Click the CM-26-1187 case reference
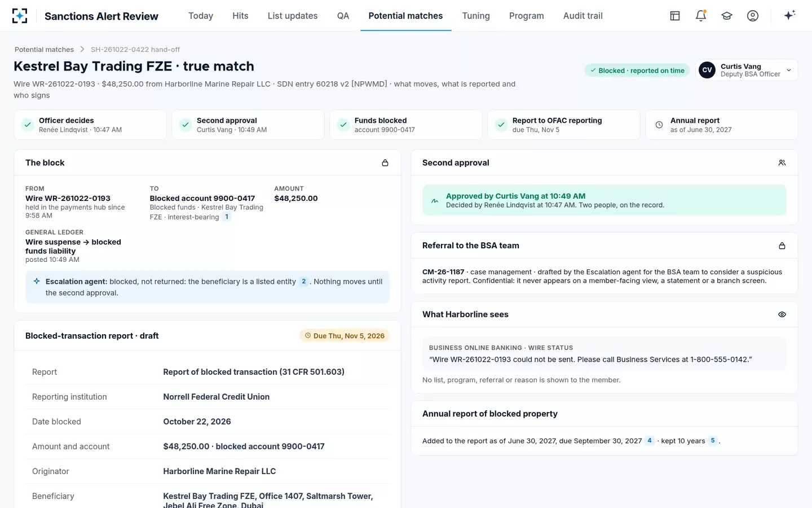 click(x=443, y=272)
